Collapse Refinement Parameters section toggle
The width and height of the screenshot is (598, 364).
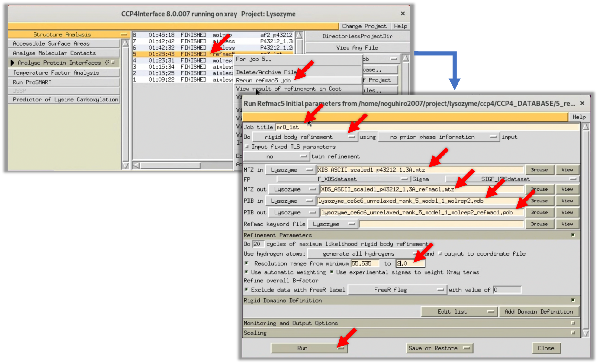point(573,235)
